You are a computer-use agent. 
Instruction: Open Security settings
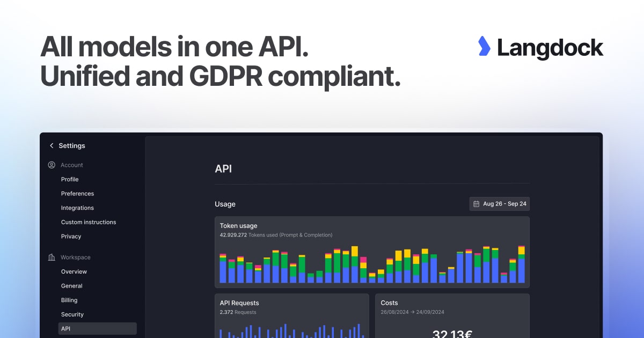(72, 314)
